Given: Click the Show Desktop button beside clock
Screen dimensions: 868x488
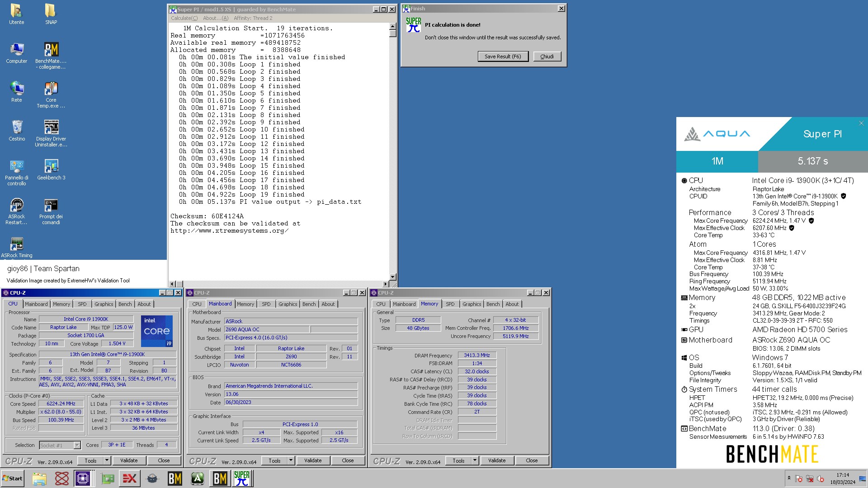Looking at the screenshot, I should point(863,479).
